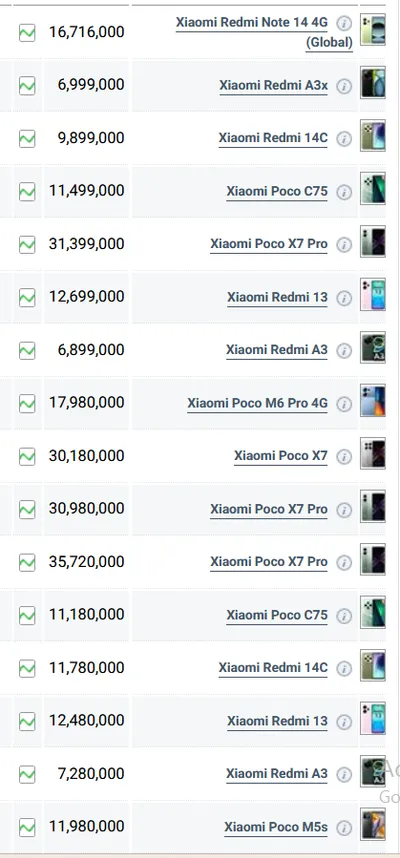Show info for Xiaomi Redmi Note 14 4G
The height and width of the screenshot is (858, 400).
(344, 23)
